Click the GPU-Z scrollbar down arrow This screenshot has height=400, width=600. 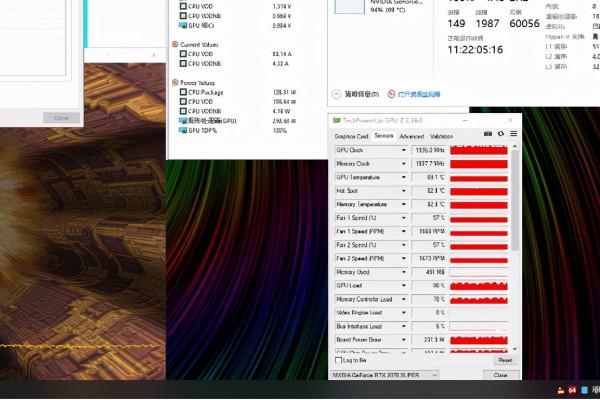[x=515, y=349]
